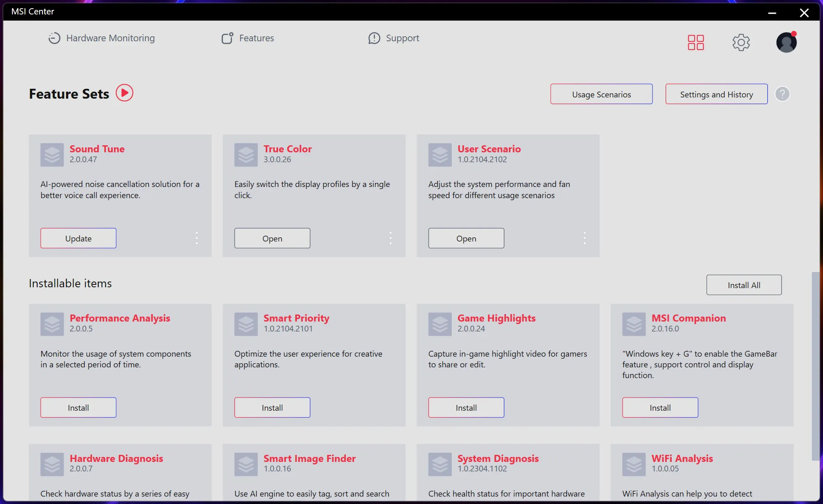Click the vertical scrollbar thumb
The image size is (823, 504).
pos(815,366)
